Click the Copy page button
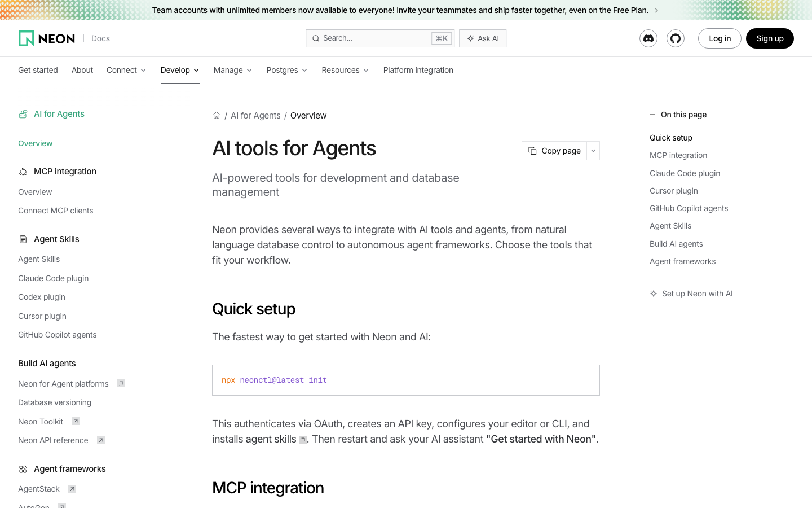Image resolution: width=812 pixels, height=508 pixels. pos(554,151)
